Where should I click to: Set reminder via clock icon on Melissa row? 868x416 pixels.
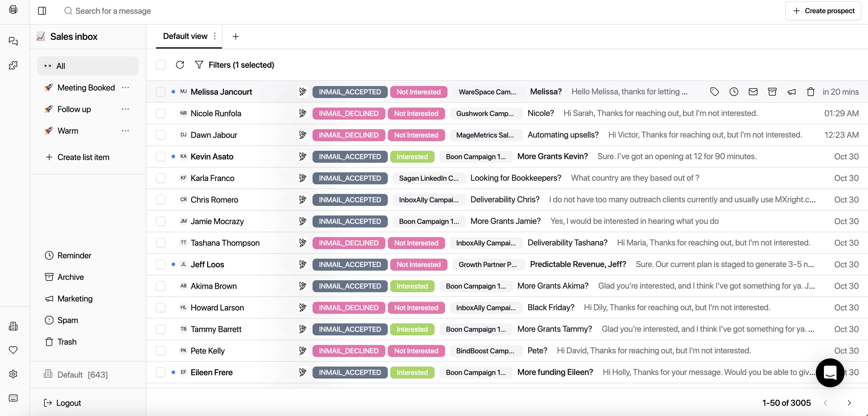click(734, 92)
